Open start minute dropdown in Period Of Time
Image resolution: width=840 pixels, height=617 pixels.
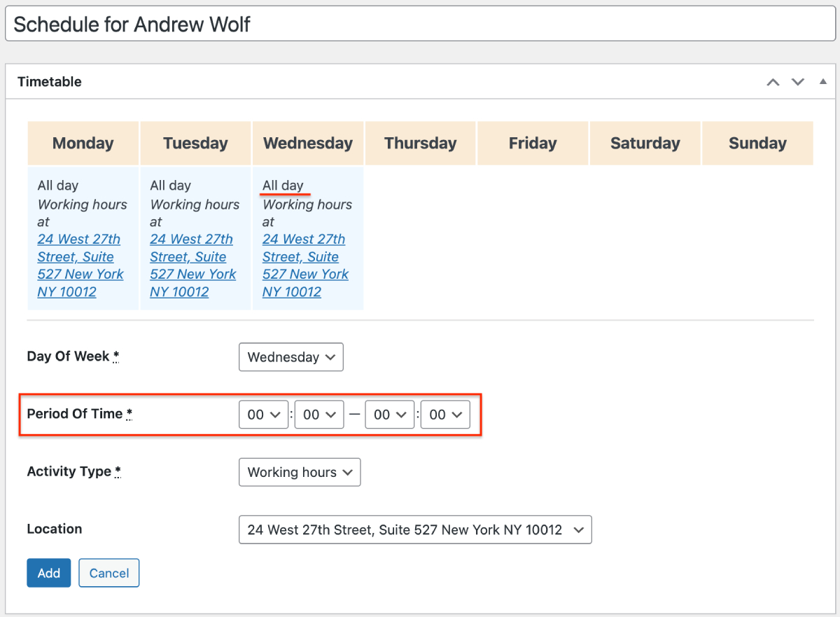point(319,415)
